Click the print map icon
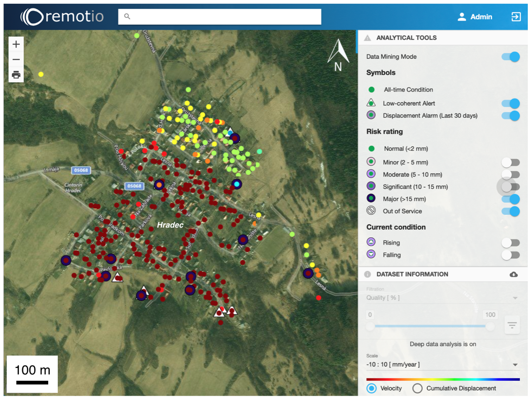Screen dimensions: 532x400 pyautogui.click(x=16, y=75)
